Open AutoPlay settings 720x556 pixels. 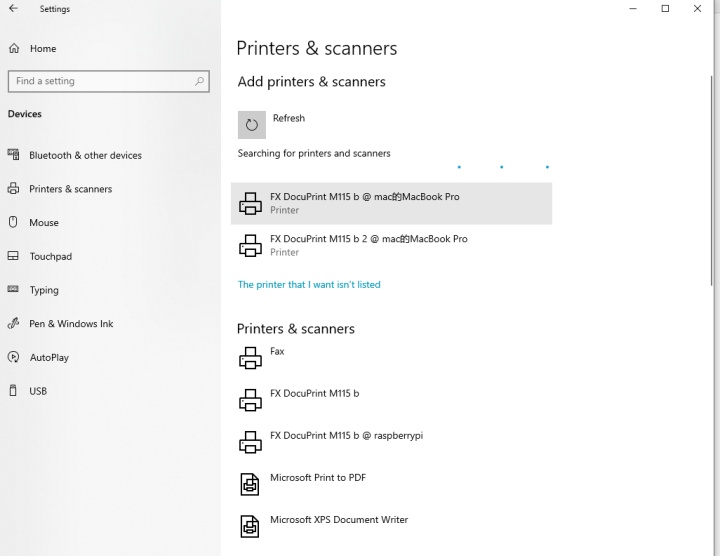click(x=49, y=358)
